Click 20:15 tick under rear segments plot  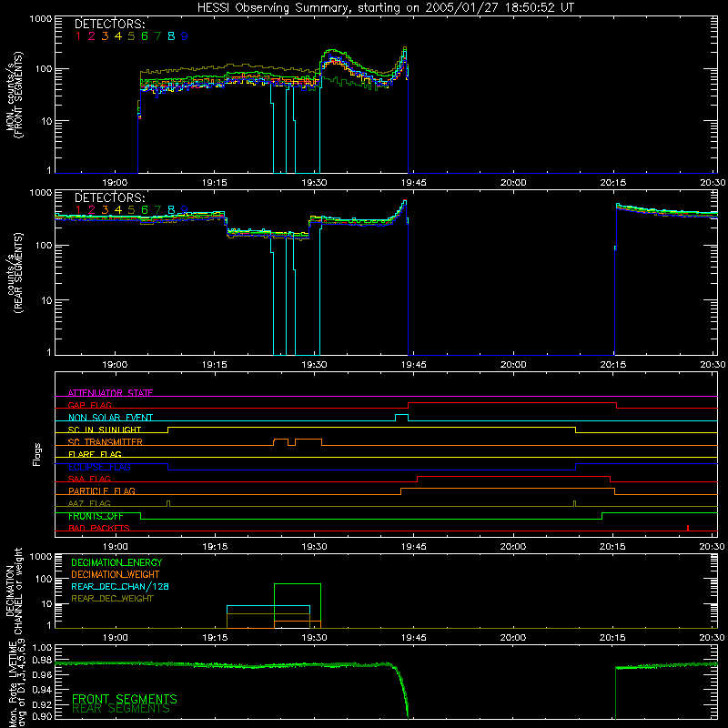(612, 365)
